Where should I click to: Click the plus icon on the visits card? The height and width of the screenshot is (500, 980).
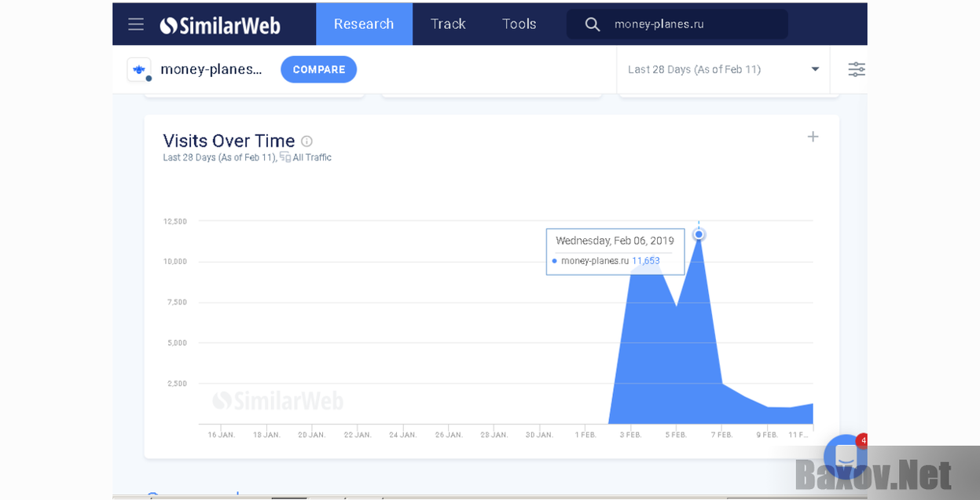pyautogui.click(x=813, y=137)
